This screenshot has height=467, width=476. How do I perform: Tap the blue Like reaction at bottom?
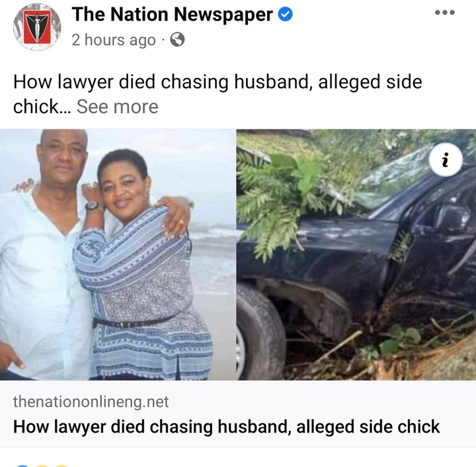[22, 466]
